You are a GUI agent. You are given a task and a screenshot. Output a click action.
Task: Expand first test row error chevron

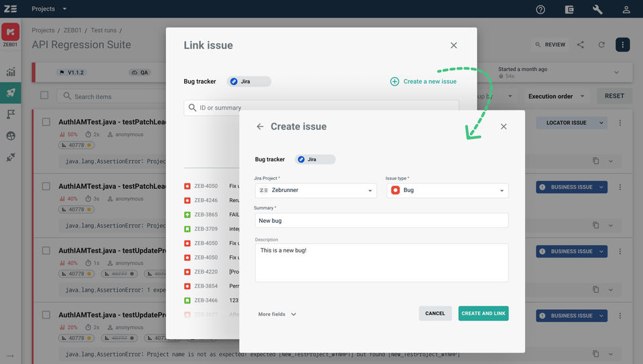(611, 161)
